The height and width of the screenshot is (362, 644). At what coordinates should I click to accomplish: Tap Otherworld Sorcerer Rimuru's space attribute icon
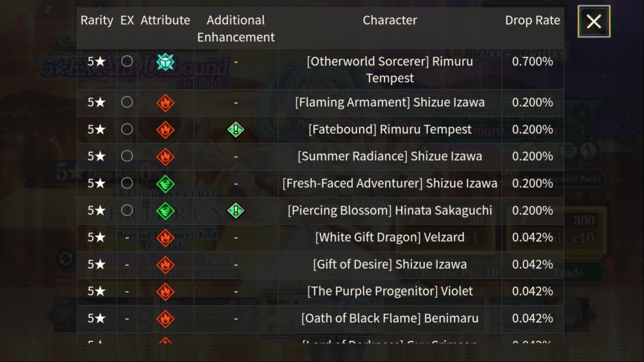pyautogui.click(x=165, y=62)
